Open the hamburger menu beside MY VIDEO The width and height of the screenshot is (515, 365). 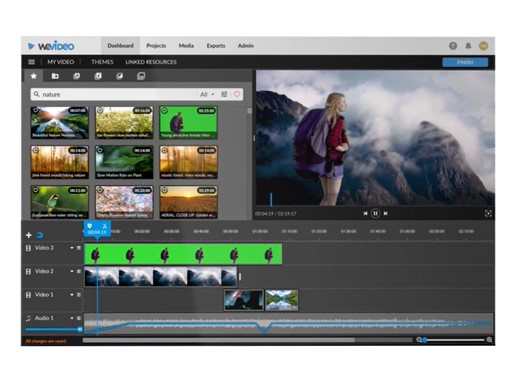pos(32,62)
